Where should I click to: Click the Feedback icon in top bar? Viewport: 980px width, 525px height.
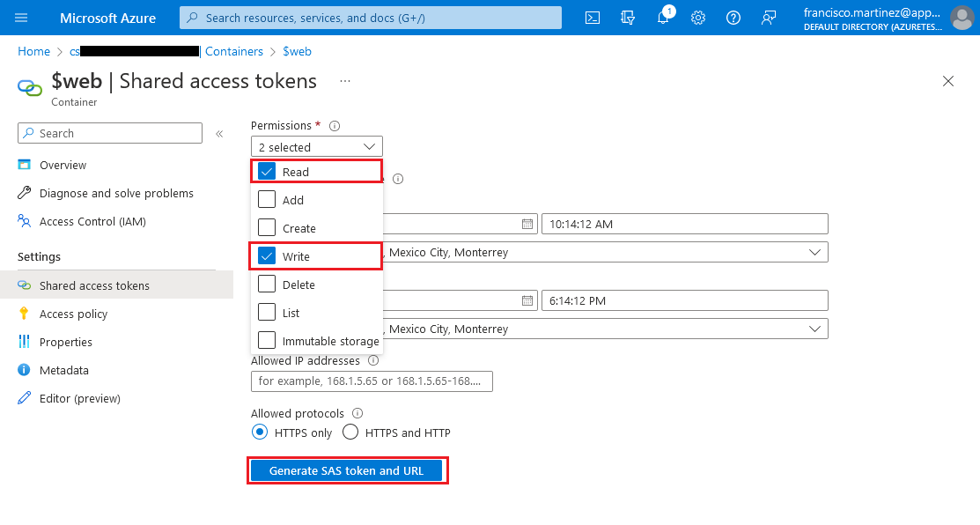coord(769,18)
